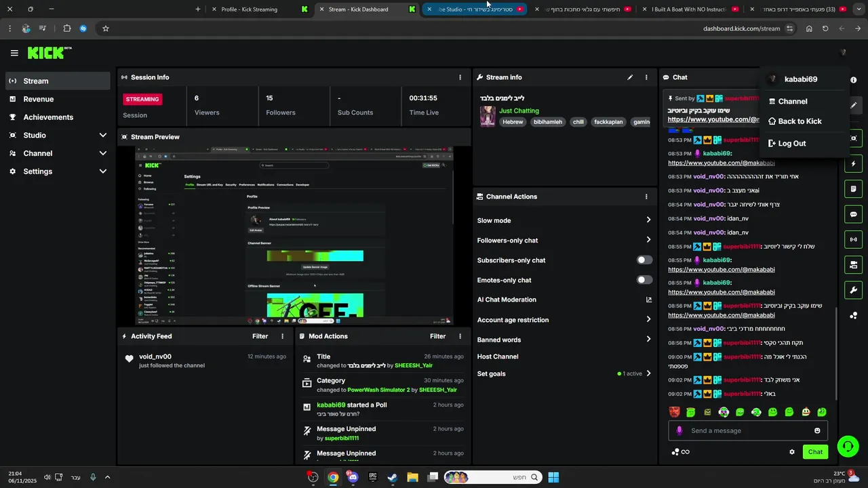The image size is (868, 488).
Task: Reload the page with browser refresh icon
Action: click(825, 28)
